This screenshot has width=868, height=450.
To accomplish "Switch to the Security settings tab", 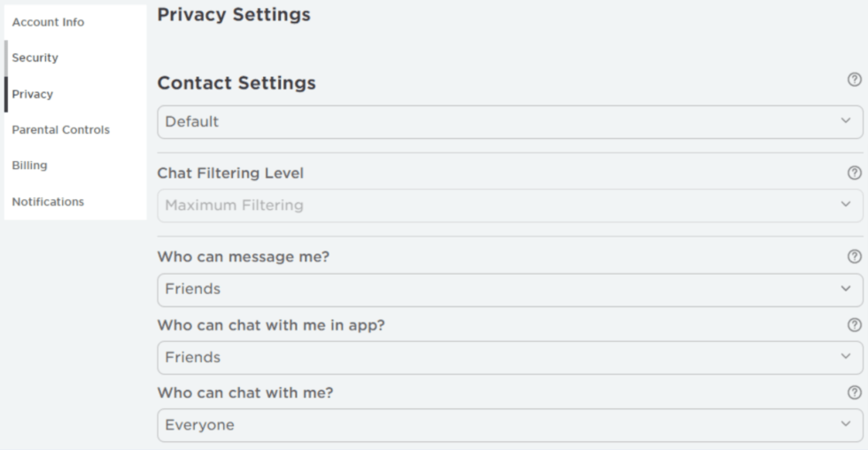I will click(x=35, y=58).
